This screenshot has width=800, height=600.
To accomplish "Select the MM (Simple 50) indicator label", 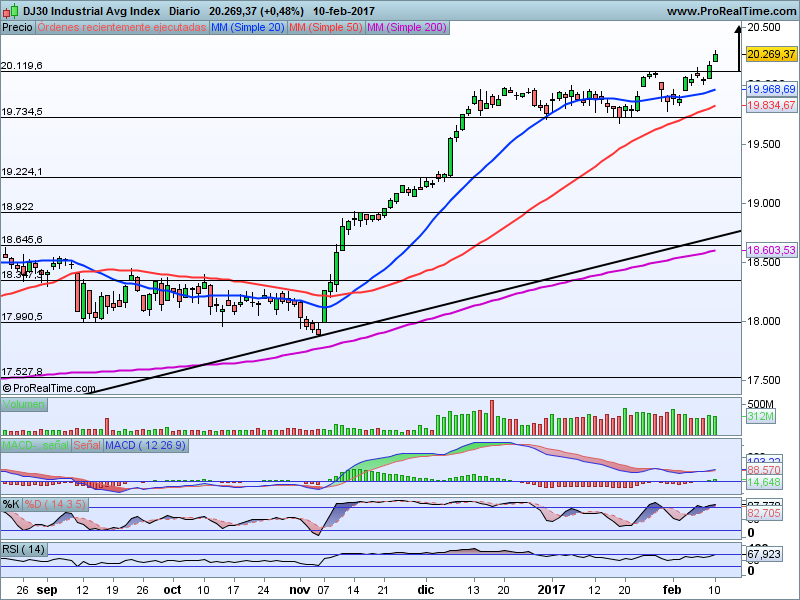I will coord(326,28).
